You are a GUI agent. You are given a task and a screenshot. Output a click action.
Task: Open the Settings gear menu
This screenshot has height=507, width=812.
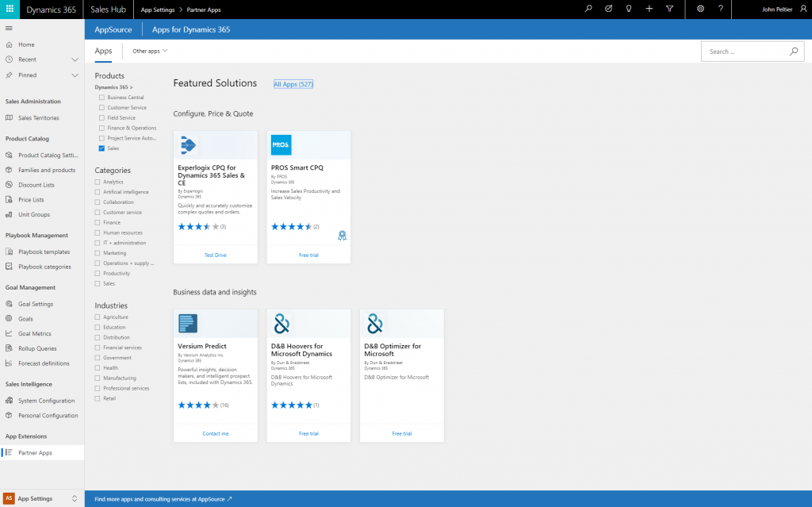coord(701,10)
